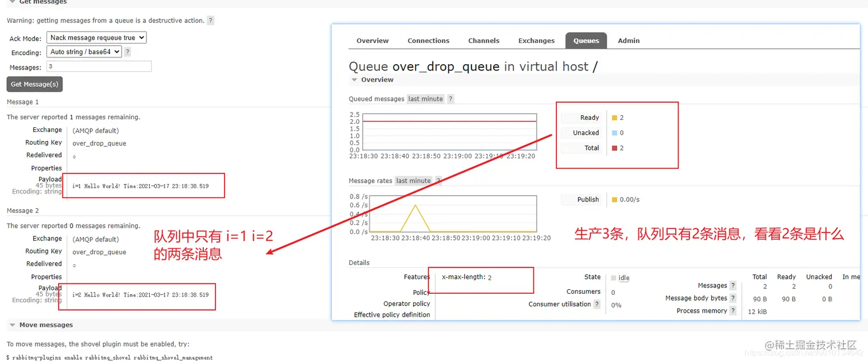Open help icon beside Queued messages last minute
The width and height of the screenshot is (868, 362).
(451, 99)
